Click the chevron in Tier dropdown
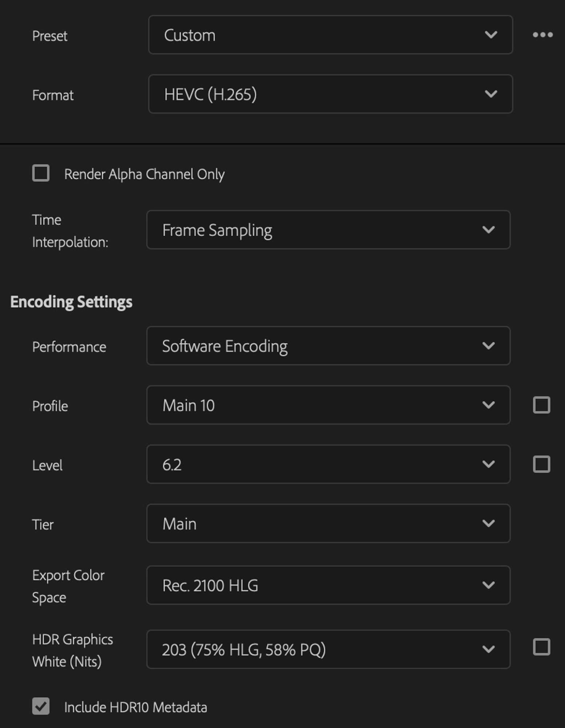This screenshot has height=728, width=565. coord(488,523)
